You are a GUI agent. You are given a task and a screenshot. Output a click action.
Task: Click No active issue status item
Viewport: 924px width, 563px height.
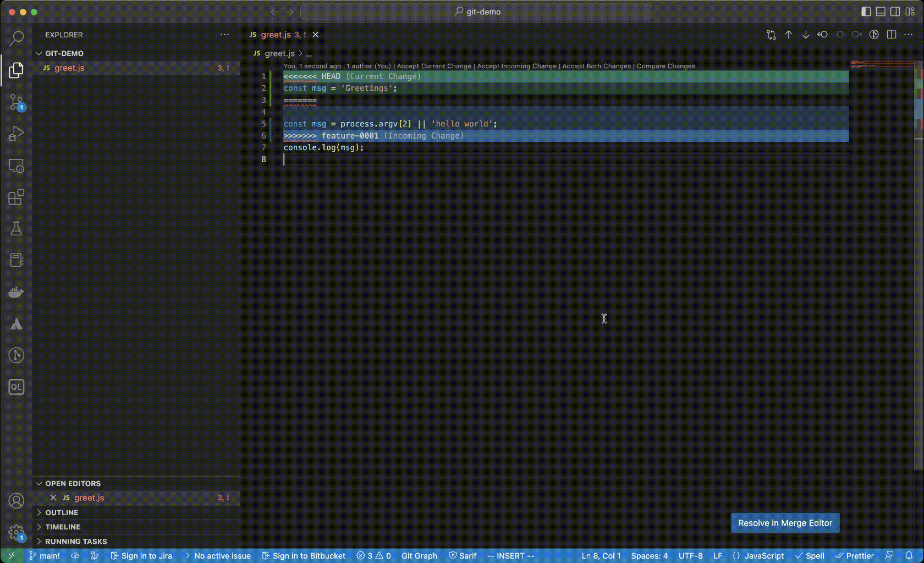pos(217,556)
